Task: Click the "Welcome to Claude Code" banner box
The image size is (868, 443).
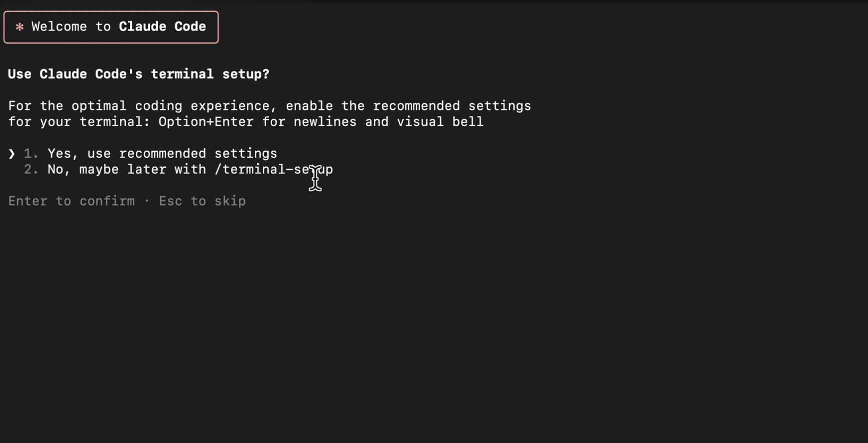Action: click(x=111, y=27)
